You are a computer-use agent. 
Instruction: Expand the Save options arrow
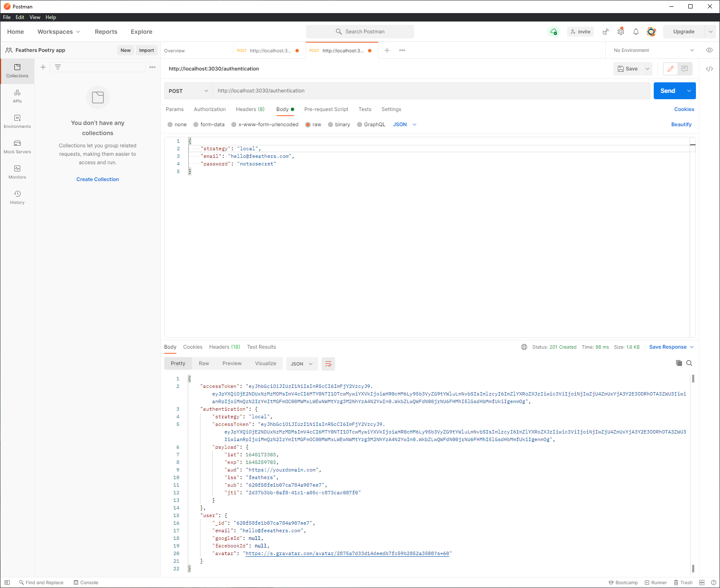click(x=647, y=69)
